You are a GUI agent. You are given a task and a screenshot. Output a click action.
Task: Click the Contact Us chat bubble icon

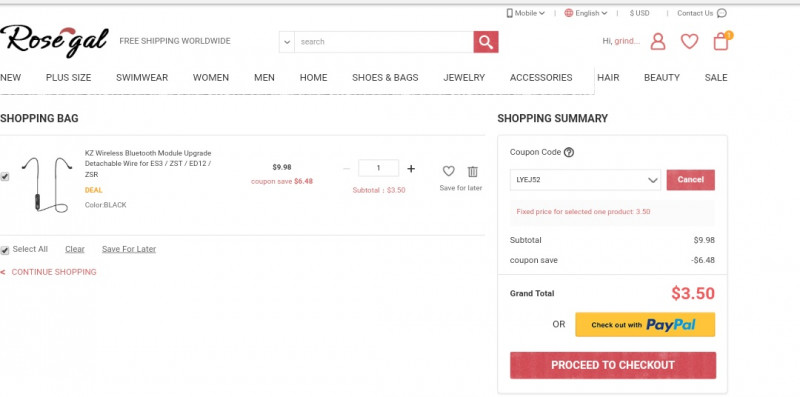pyautogui.click(x=721, y=13)
